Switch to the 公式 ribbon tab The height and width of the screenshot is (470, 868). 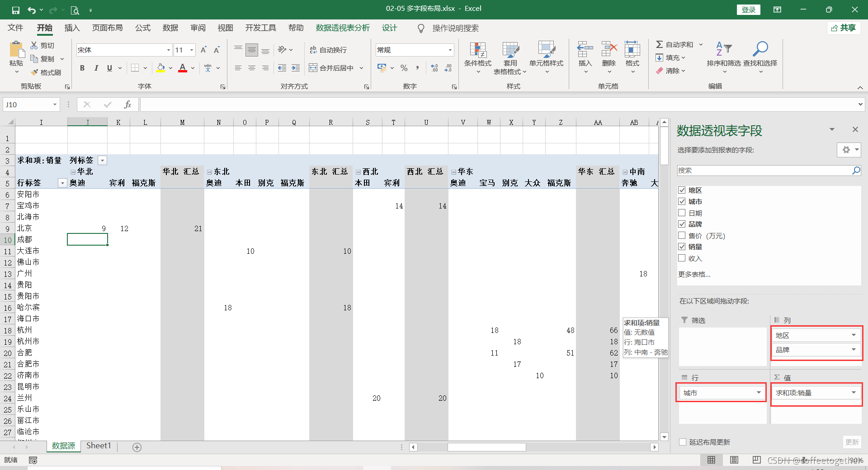143,28
